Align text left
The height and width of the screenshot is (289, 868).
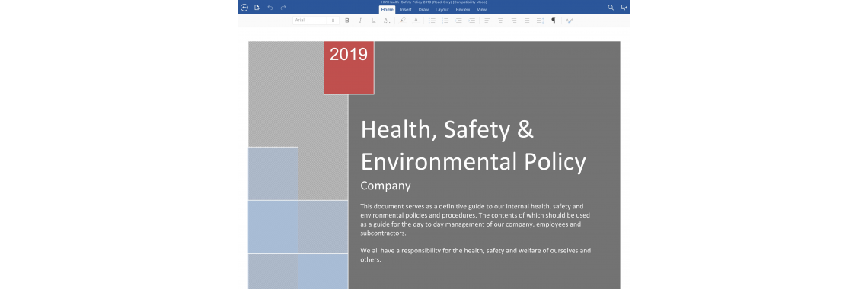(487, 21)
